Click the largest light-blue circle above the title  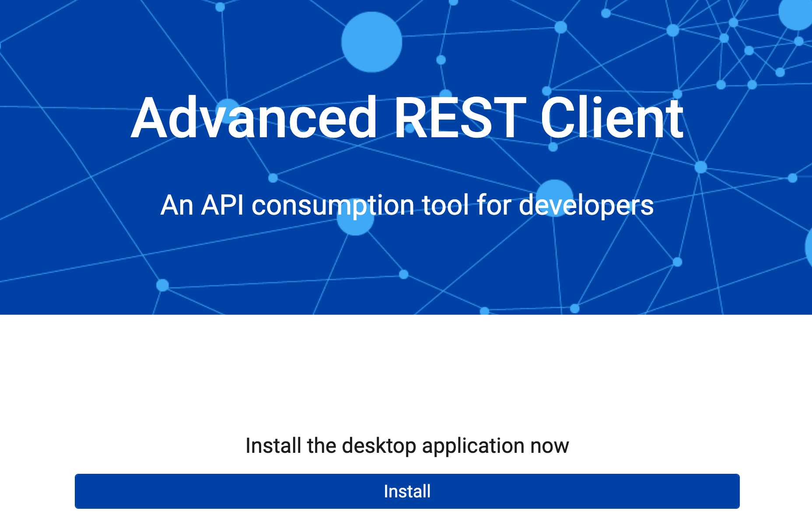tap(371, 42)
